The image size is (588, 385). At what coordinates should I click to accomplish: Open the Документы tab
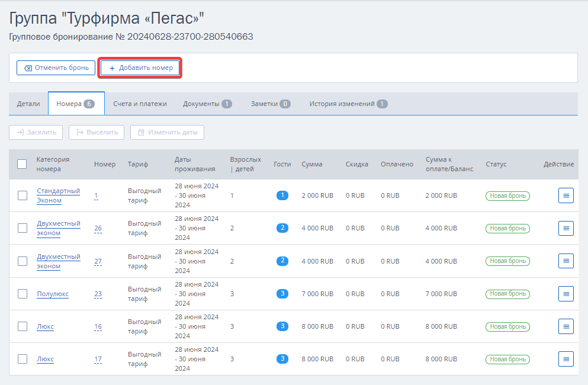(x=207, y=104)
